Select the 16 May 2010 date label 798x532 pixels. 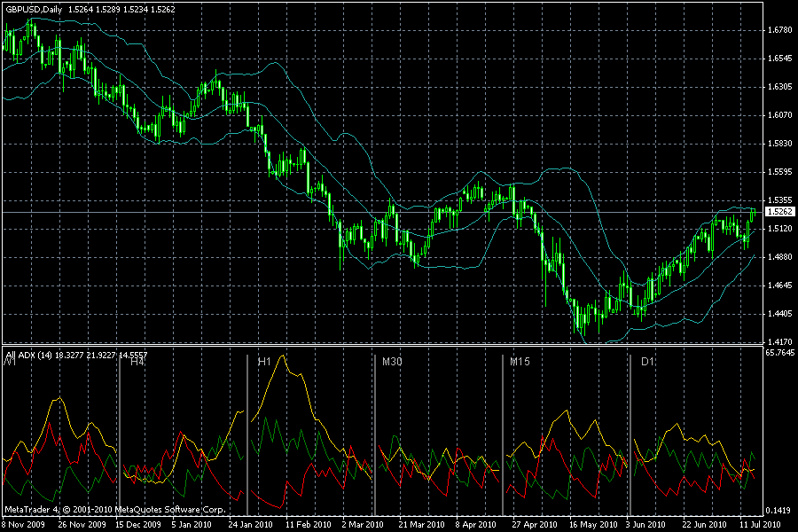pyautogui.click(x=593, y=524)
